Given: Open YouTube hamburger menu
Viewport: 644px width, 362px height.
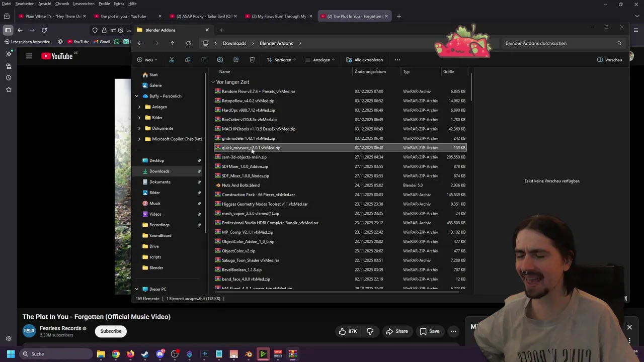Looking at the screenshot, I should [29, 56].
